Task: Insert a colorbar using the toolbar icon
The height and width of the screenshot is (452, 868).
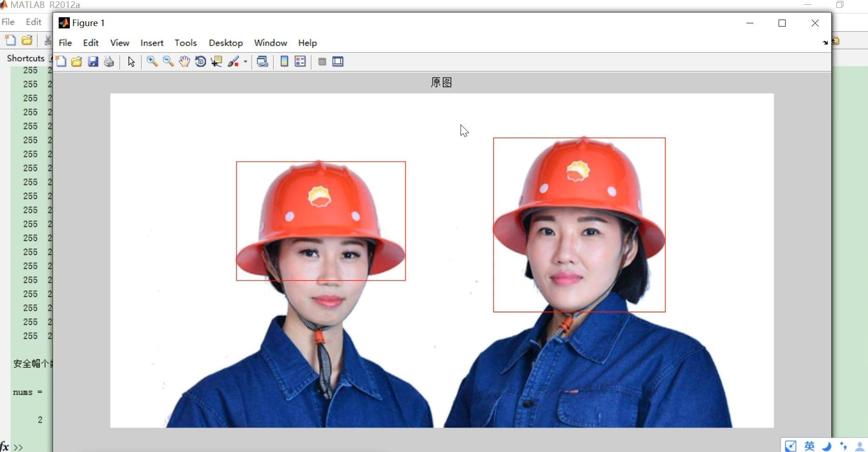Action: (x=284, y=62)
